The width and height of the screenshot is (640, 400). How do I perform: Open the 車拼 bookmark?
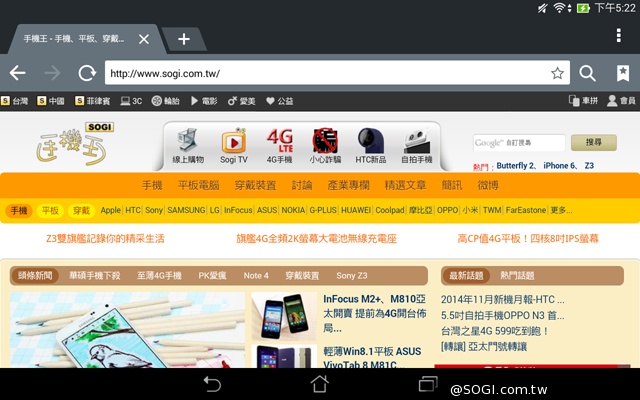pos(583,101)
